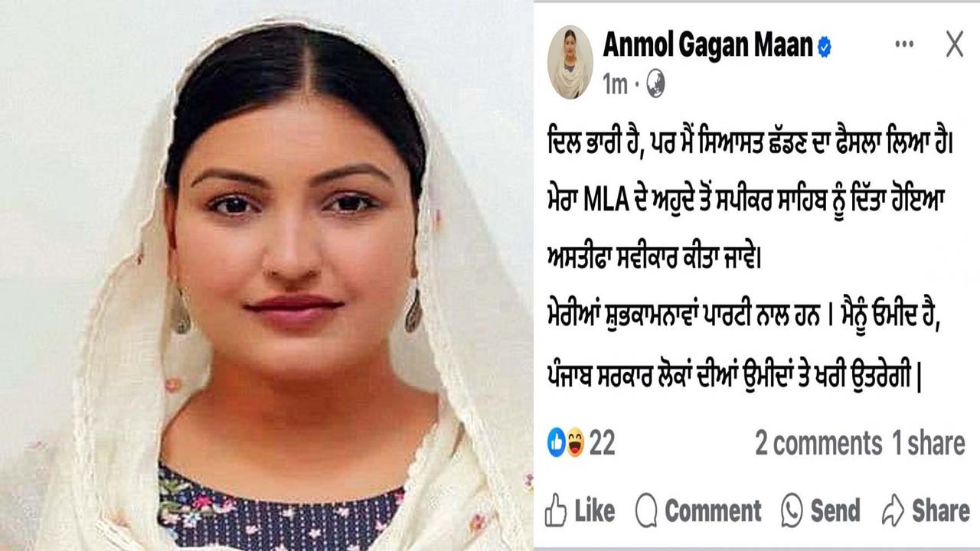Open the large portrait photo on the left

coord(266,275)
